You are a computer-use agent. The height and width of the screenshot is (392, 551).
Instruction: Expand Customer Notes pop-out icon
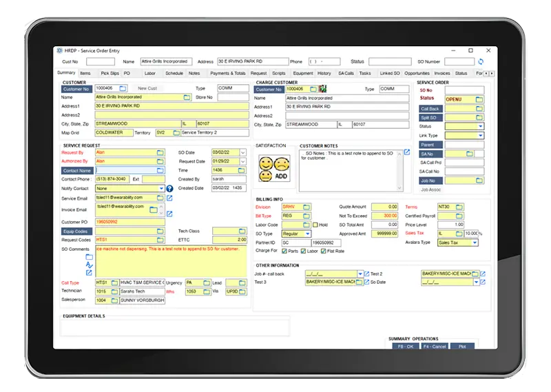coord(407,152)
